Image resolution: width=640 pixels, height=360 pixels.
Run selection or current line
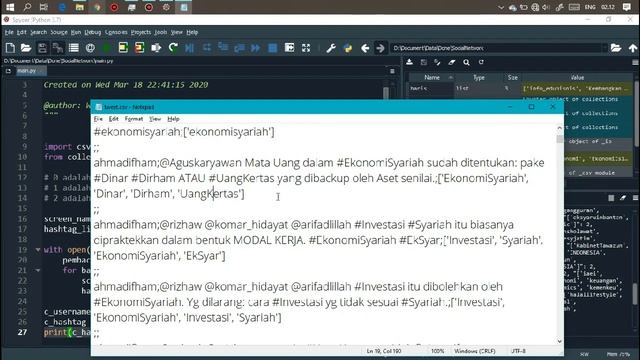pyautogui.click(x=156, y=48)
